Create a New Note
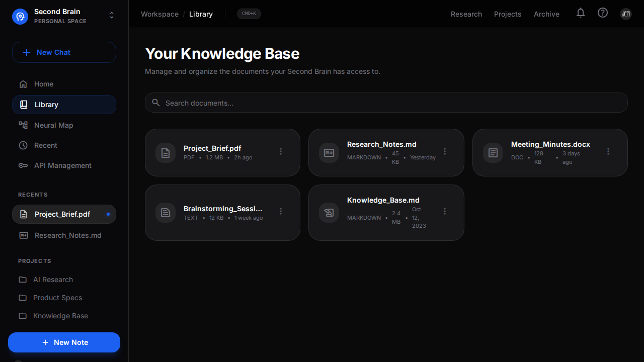This screenshot has width=644, height=362. point(64,342)
